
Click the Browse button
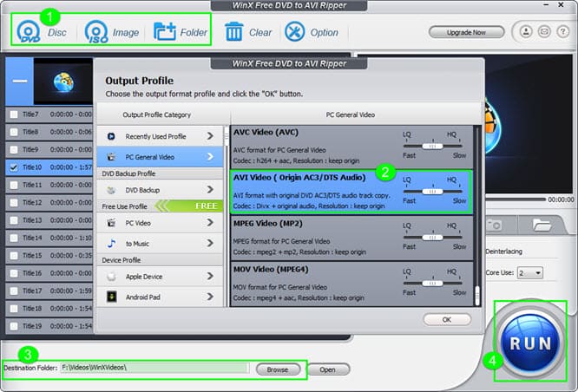(x=278, y=369)
